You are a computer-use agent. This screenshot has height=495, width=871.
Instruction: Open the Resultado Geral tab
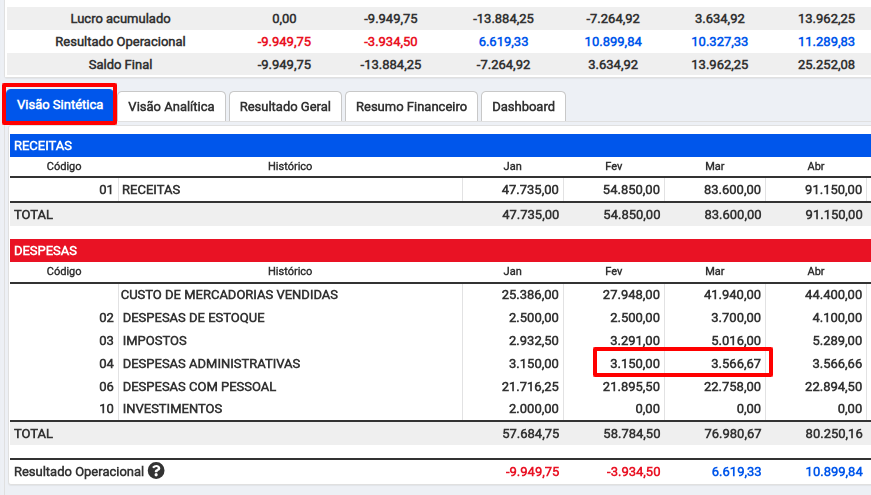(x=285, y=107)
